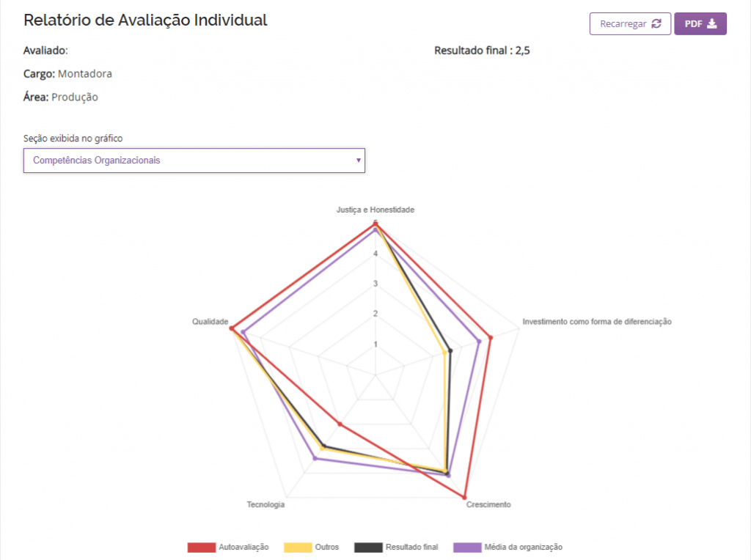The width and height of the screenshot is (751, 560).
Task: Click the arrow of the section dropdown
Action: (358, 160)
